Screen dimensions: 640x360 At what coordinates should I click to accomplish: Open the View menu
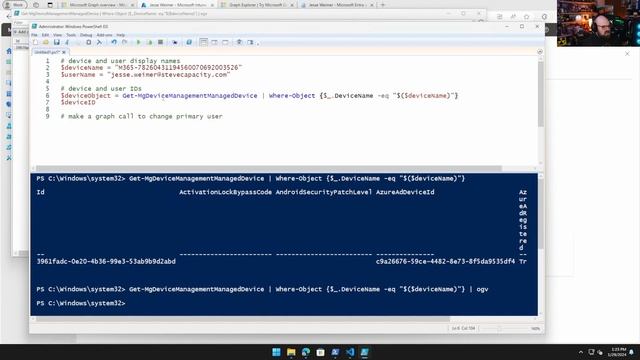click(x=58, y=35)
